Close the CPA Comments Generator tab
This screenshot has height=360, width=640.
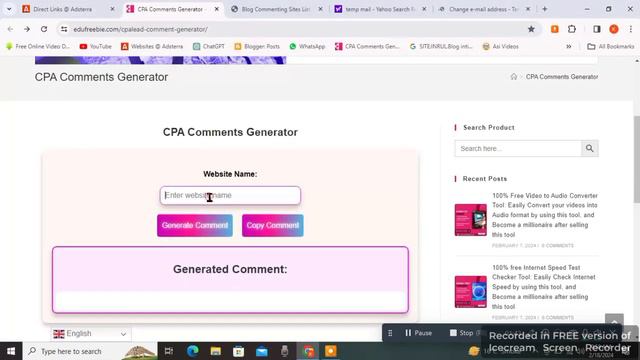pyautogui.click(x=217, y=9)
